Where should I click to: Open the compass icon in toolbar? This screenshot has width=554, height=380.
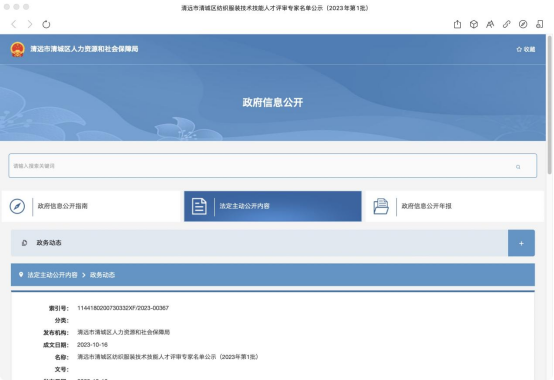pos(523,24)
